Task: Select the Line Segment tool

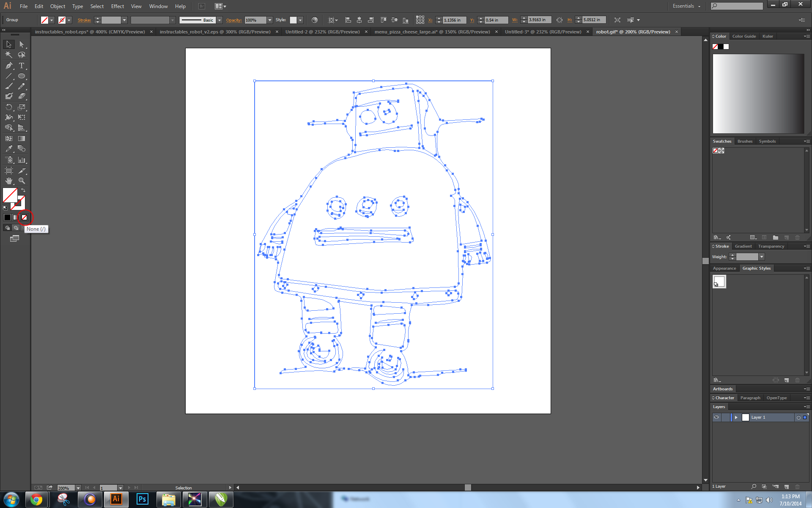Action: (9, 76)
